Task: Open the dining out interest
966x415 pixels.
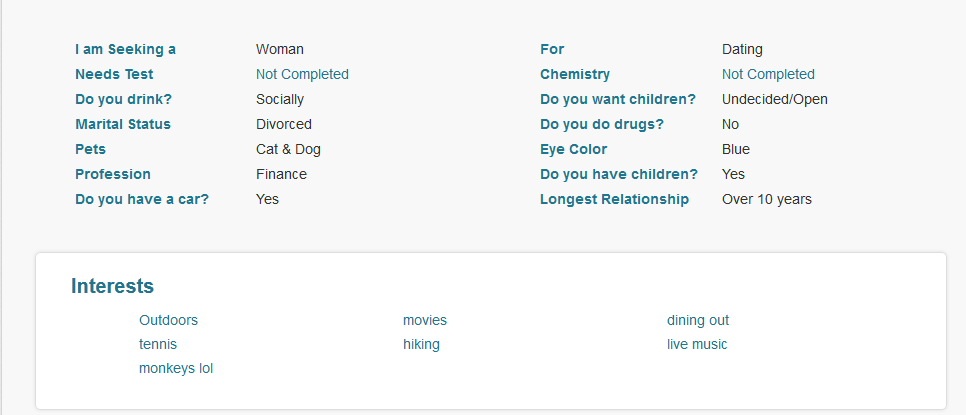Action: click(698, 320)
